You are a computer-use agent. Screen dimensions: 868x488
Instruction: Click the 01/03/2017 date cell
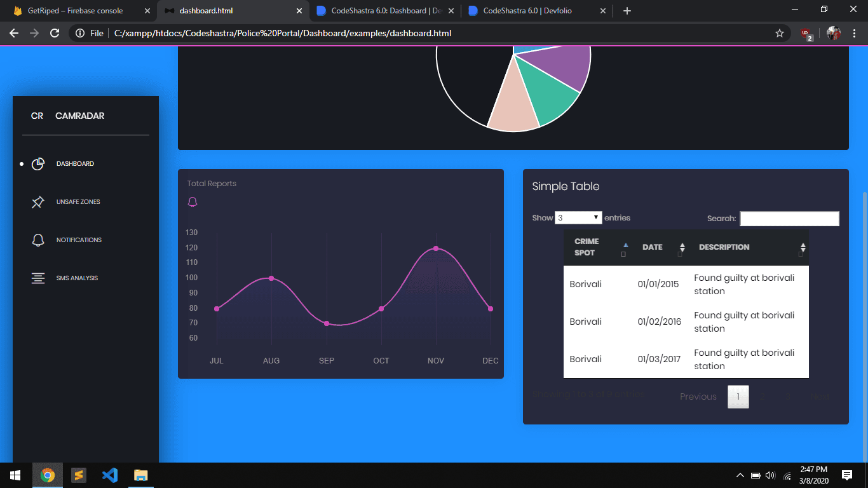[x=659, y=359]
